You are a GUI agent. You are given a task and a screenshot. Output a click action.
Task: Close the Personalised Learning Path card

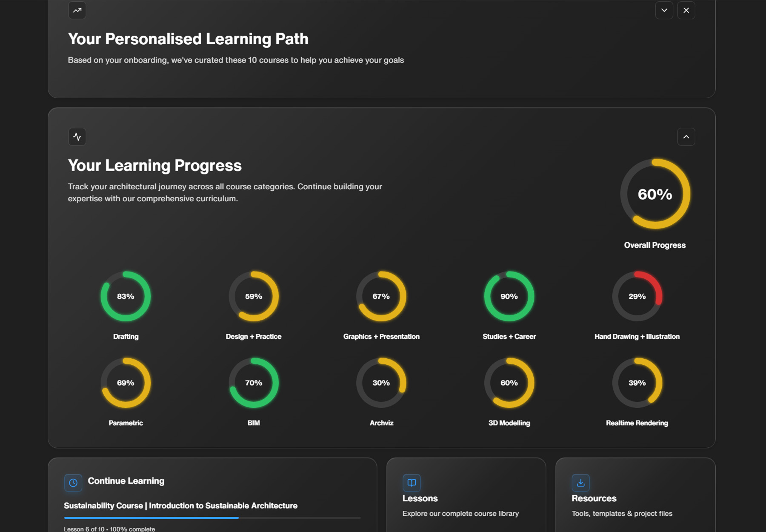pos(686,10)
